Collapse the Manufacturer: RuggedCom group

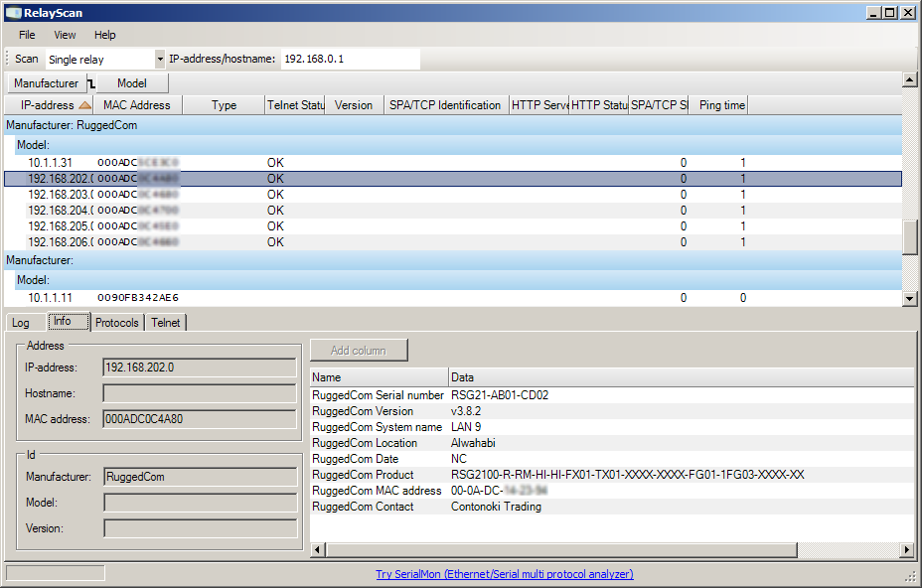[453, 125]
